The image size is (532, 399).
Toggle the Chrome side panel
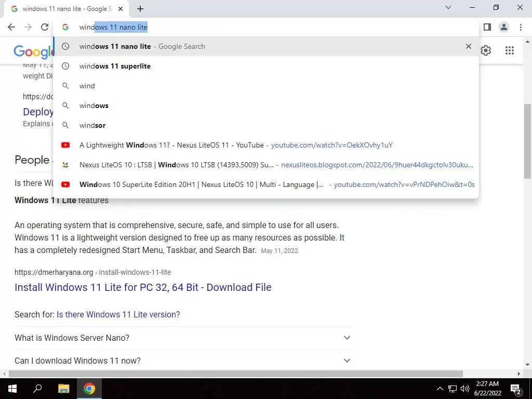487,27
